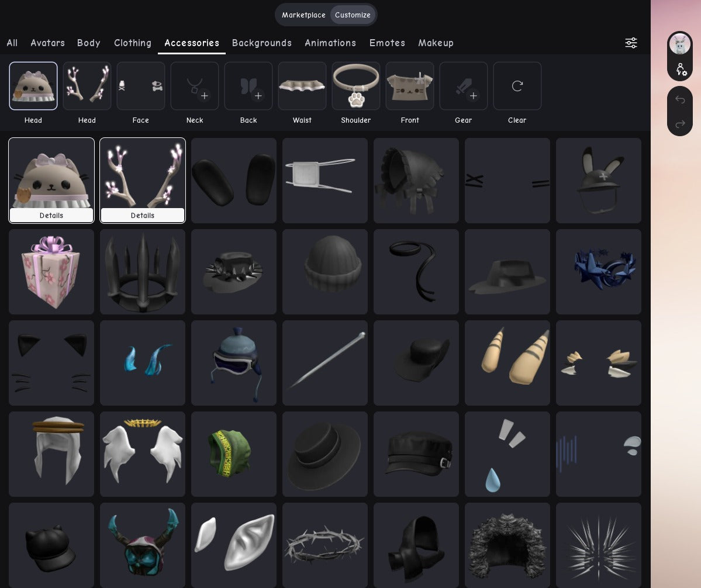Equip the black cat-ear cap

click(x=51, y=545)
